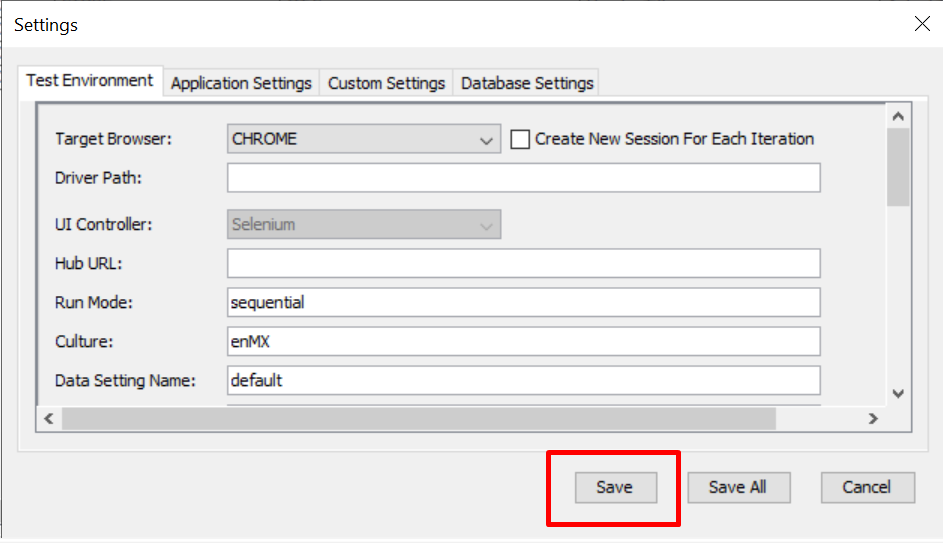Click the horizontal scrollbar left arrow
The image size is (943, 543).
pos(48,419)
